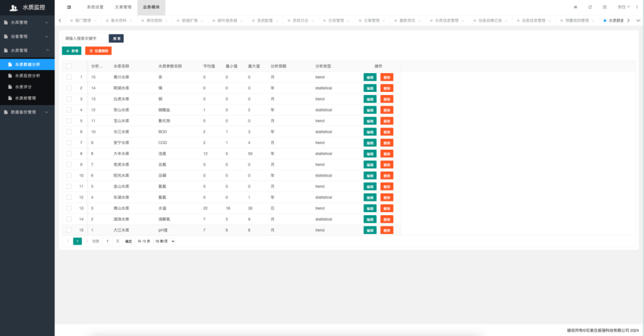Screen dimensions: 644x336
Task: Select the checkbox for 大江水库 row
Action: 69,230
